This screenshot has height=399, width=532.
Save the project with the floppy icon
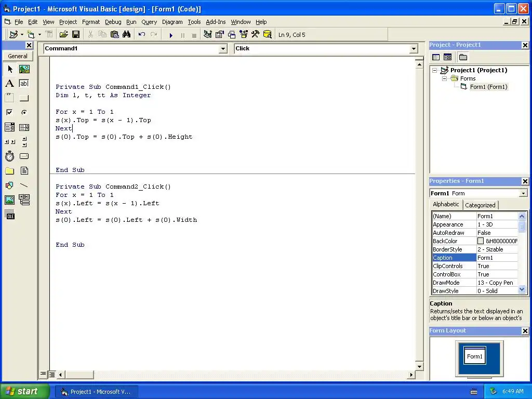(x=76, y=35)
